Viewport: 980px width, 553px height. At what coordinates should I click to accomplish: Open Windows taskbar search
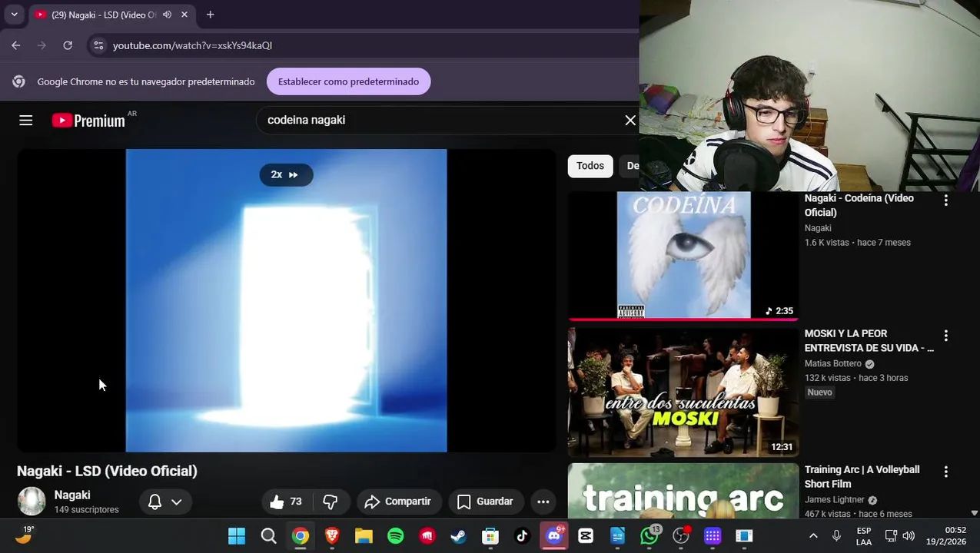pos(268,536)
